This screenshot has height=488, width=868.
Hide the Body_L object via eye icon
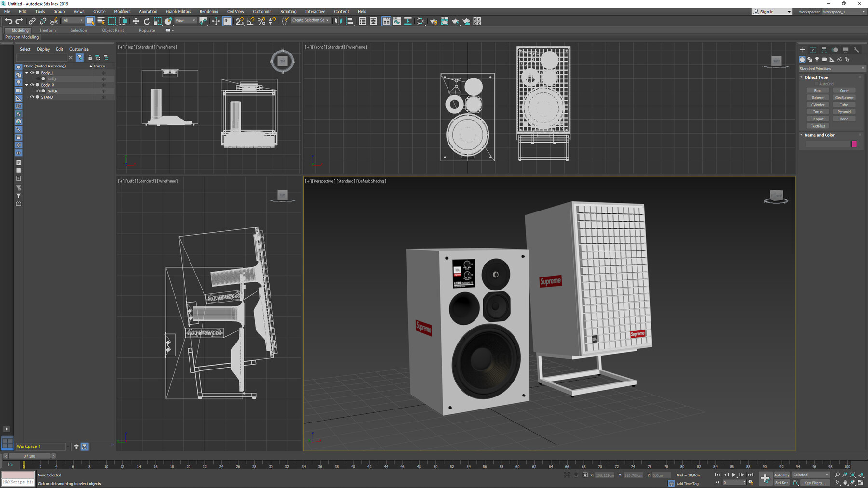(x=32, y=73)
